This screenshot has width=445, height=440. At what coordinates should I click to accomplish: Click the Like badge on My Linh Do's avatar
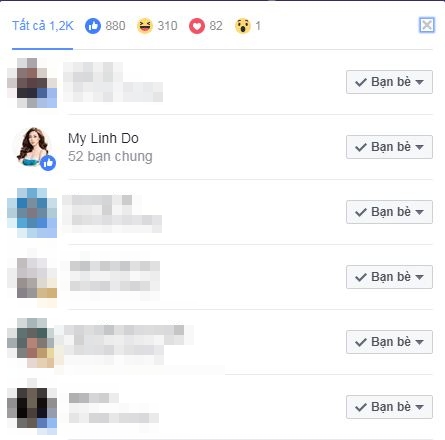[48, 163]
